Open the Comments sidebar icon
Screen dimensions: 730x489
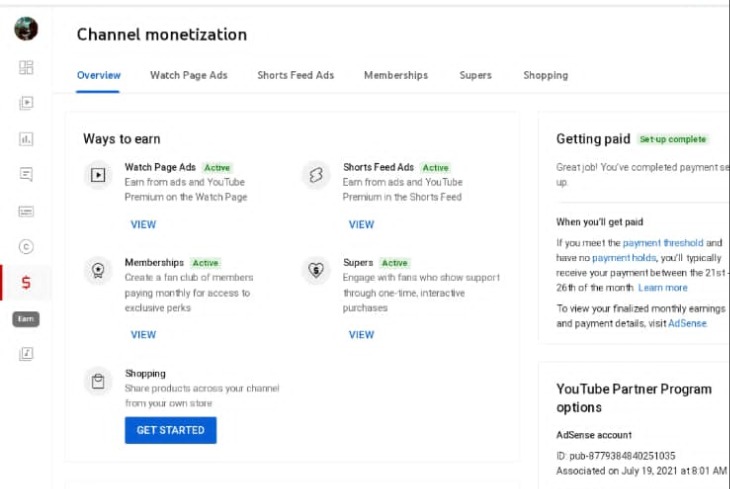pos(26,175)
